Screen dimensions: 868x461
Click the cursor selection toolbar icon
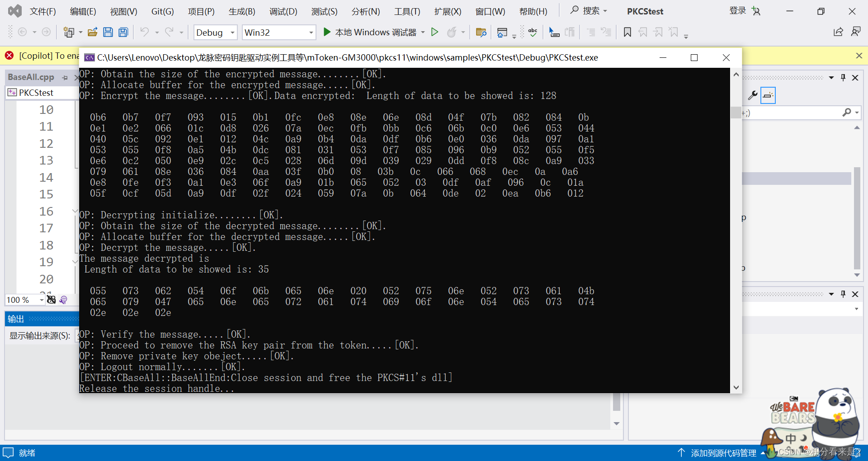click(x=554, y=32)
